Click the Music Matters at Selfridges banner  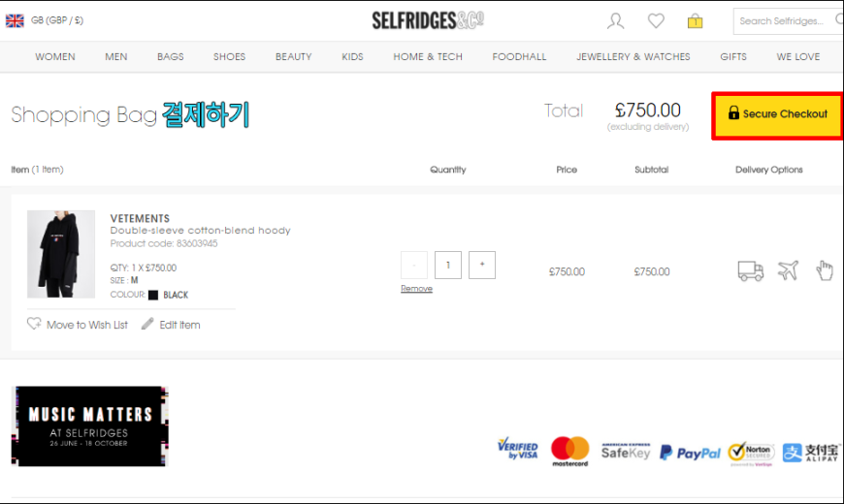click(90, 426)
